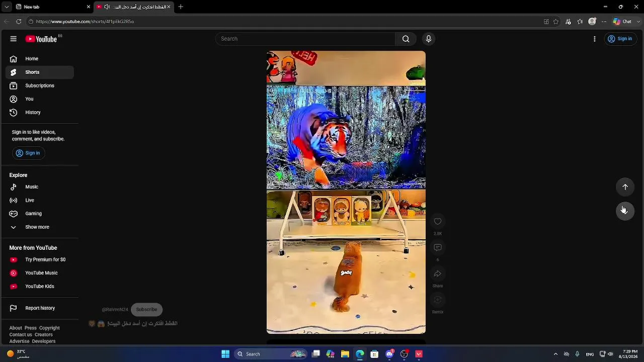Open File Explorer from the taskbar

point(345,354)
